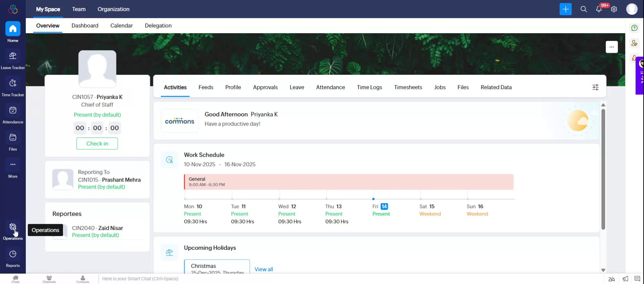Open the Files tab in the profile panel
The width and height of the screenshot is (644, 284).
463,87
